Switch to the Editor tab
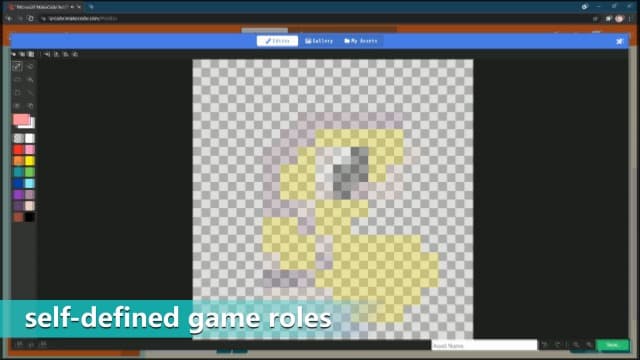The image size is (640, 360). (277, 41)
